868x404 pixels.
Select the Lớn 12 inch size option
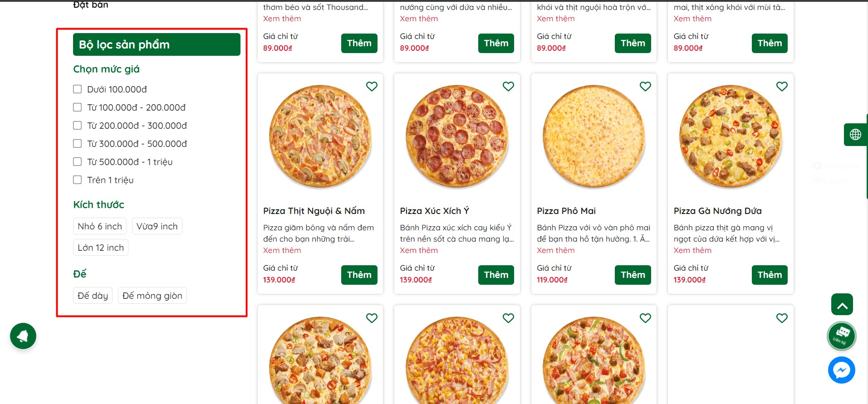pyautogui.click(x=101, y=248)
